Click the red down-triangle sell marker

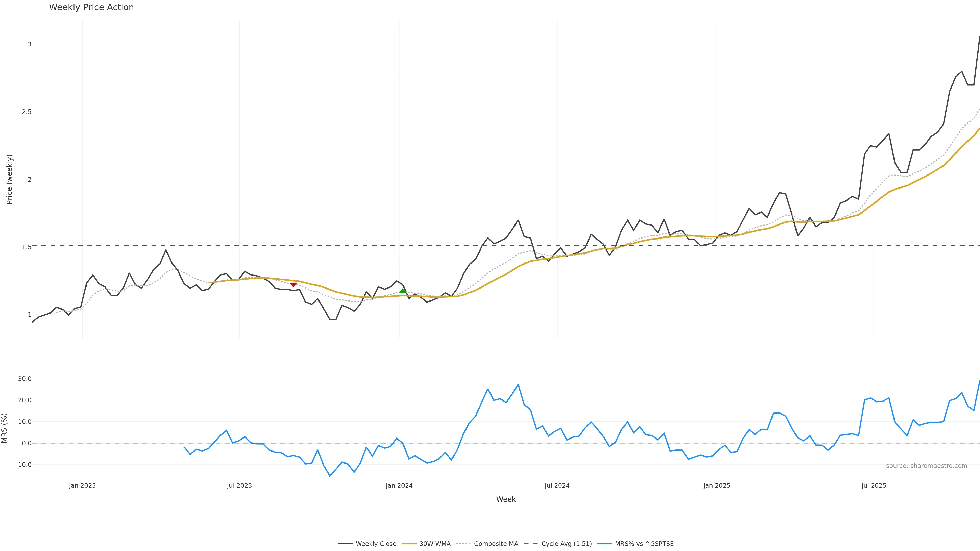click(x=293, y=285)
